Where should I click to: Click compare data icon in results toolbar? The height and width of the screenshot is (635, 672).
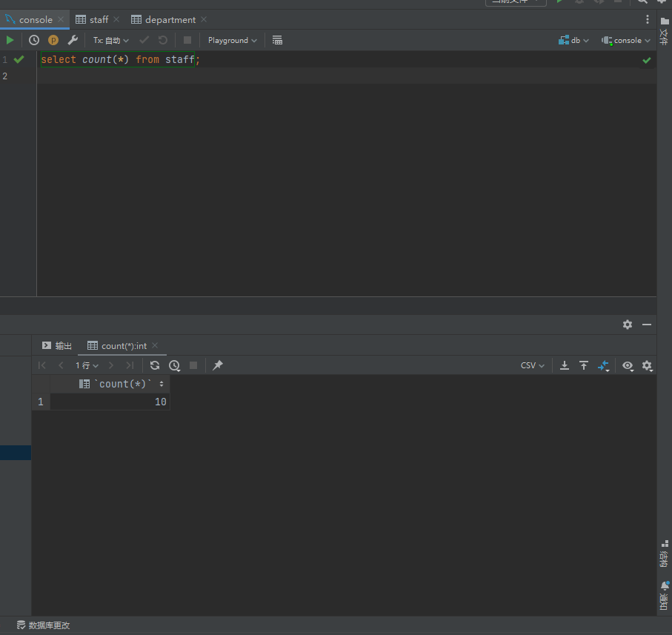pos(603,366)
